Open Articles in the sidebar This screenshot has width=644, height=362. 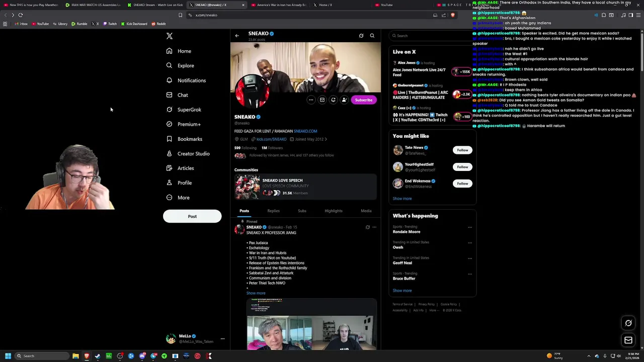(180, 168)
